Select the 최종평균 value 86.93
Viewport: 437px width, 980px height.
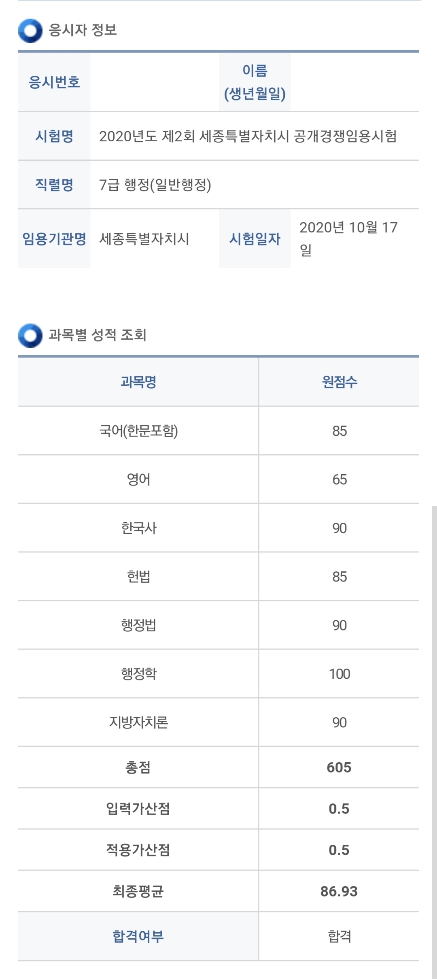coord(339,891)
